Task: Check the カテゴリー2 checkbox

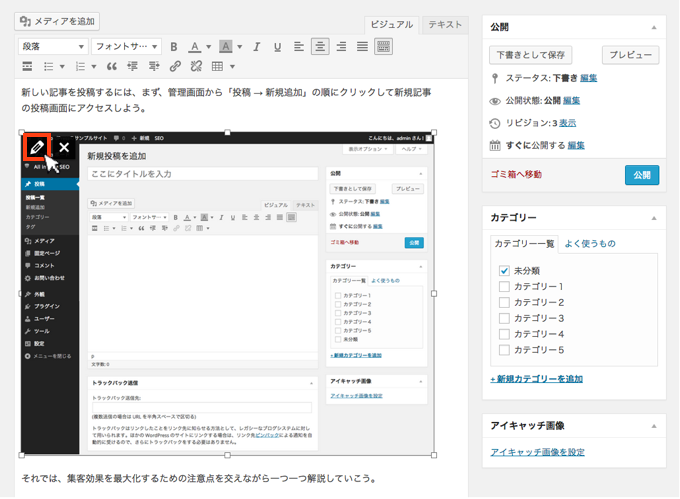Action: (x=504, y=303)
